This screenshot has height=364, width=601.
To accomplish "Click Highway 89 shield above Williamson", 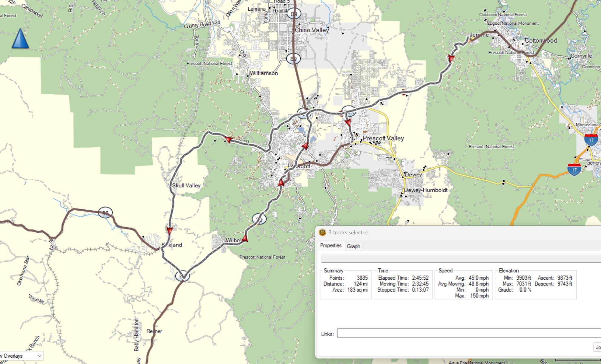I will point(293,58).
